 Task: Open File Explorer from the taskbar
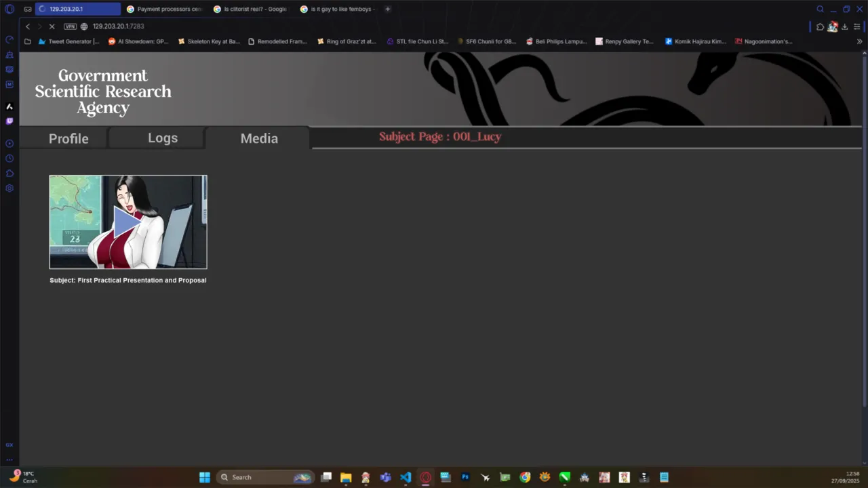[346, 477]
